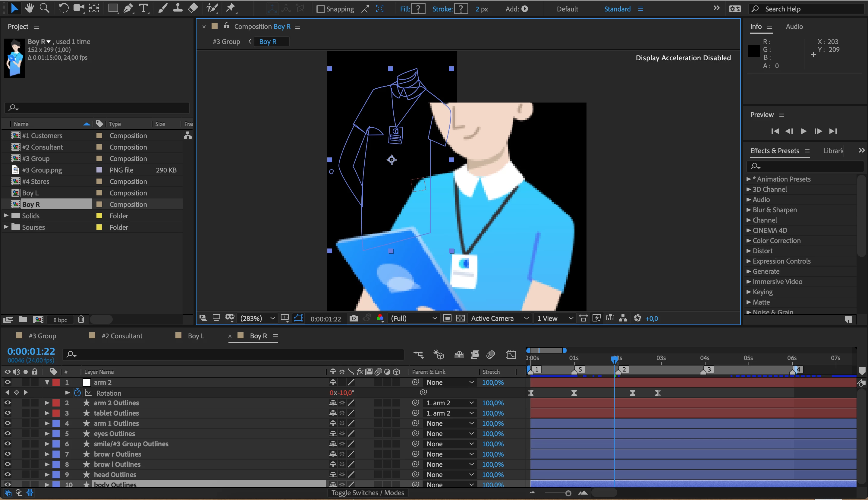This screenshot has height=500, width=868.
Task: Open the Audio panel tab
Action: [794, 27]
